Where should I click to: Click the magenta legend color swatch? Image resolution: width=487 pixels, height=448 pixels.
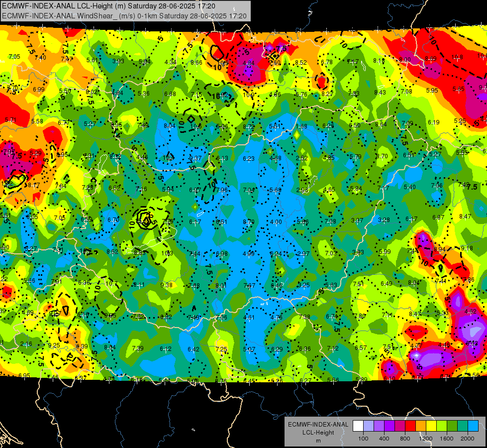click(x=400, y=426)
